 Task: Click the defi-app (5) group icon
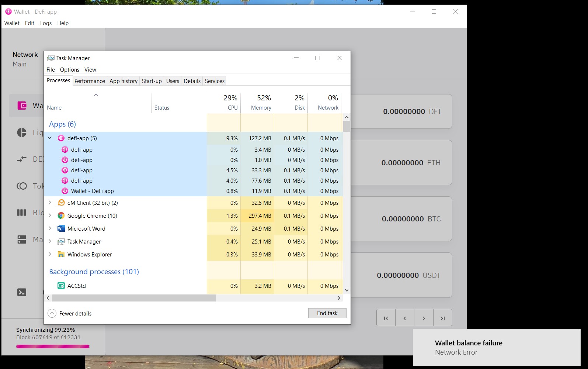(61, 138)
